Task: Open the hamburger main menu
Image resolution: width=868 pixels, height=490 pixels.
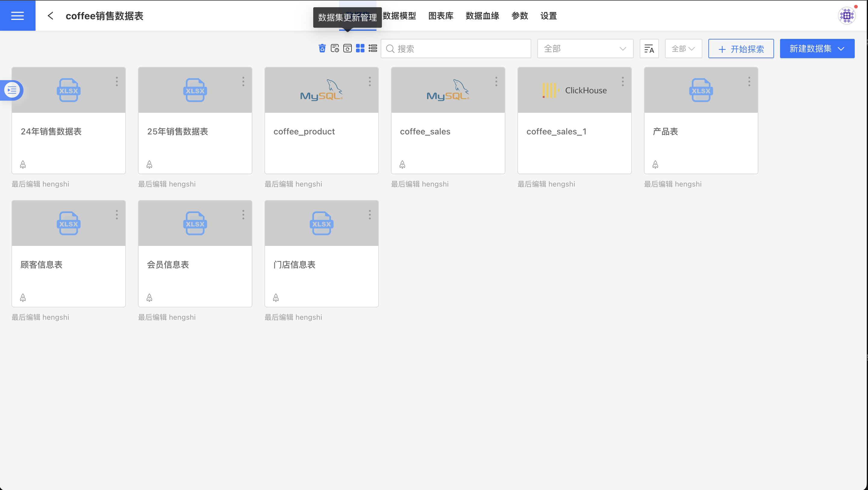Action: [x=17, y=15]
